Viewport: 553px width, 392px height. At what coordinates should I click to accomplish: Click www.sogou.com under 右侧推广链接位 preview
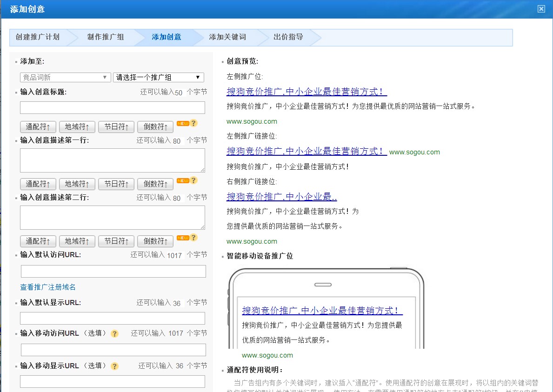tap(252, 241)
